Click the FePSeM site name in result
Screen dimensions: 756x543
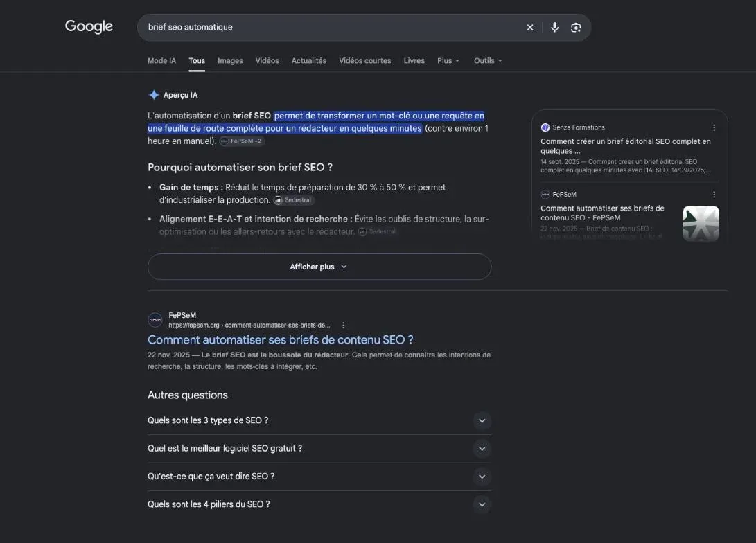click(x=182, y=316)
